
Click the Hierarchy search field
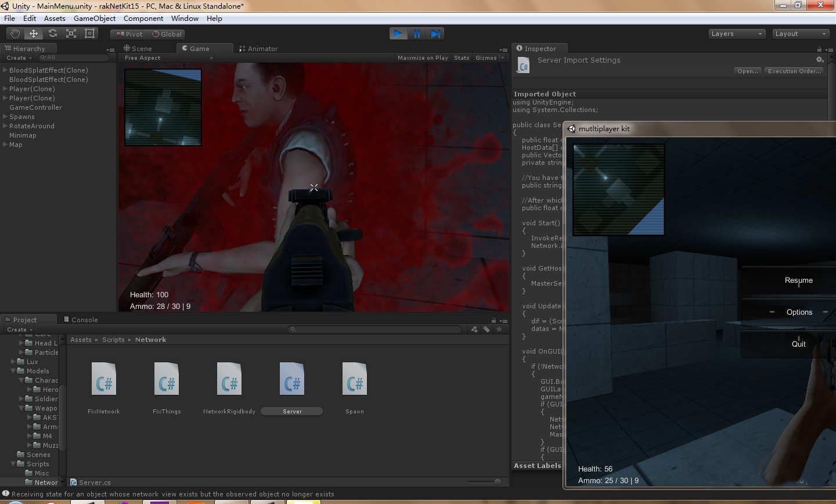(x=73, y=58)
